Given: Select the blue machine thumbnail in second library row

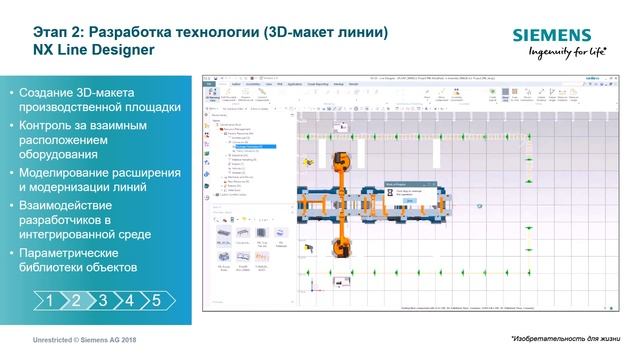Looking at the screenshot, I should pos(224,257).
